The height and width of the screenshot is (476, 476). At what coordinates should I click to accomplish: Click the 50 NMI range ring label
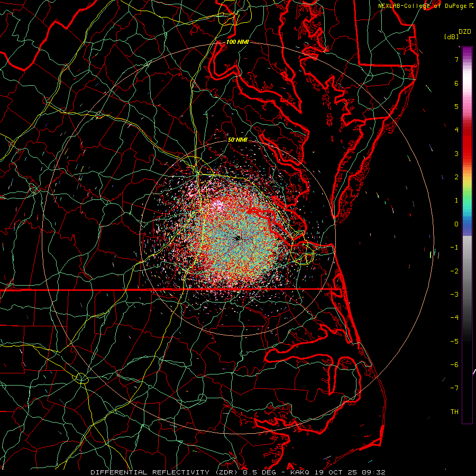pos(237,140)
